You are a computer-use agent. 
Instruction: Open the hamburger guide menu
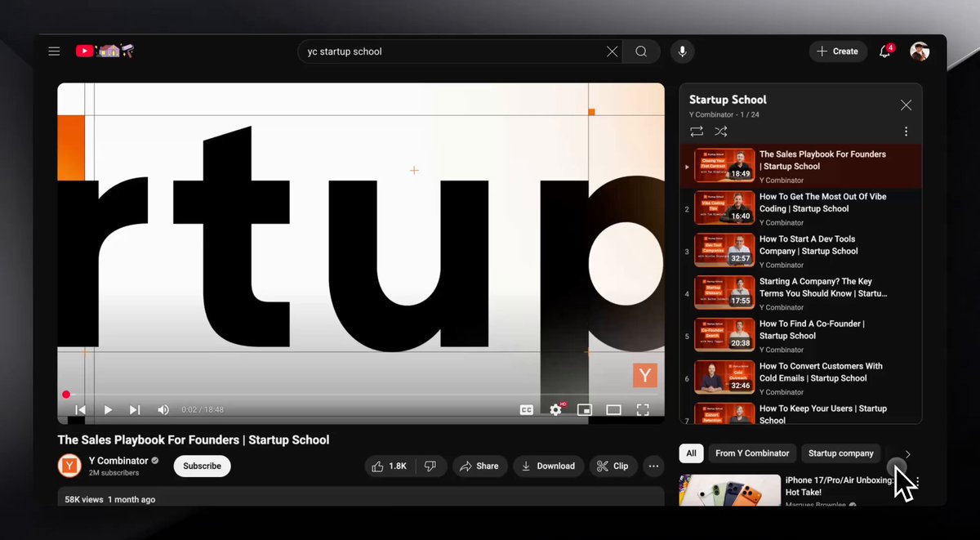tap(54, 51)
